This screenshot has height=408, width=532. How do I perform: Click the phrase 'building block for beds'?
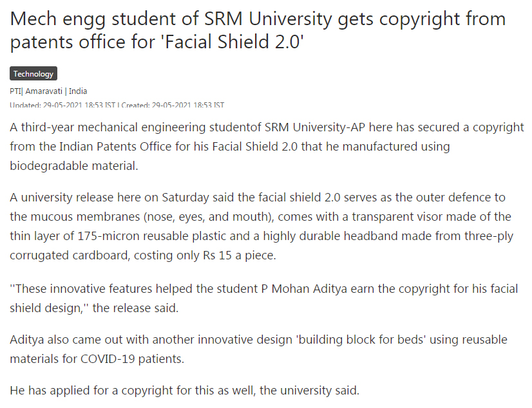pyautogui.click(x=357, y=339)
